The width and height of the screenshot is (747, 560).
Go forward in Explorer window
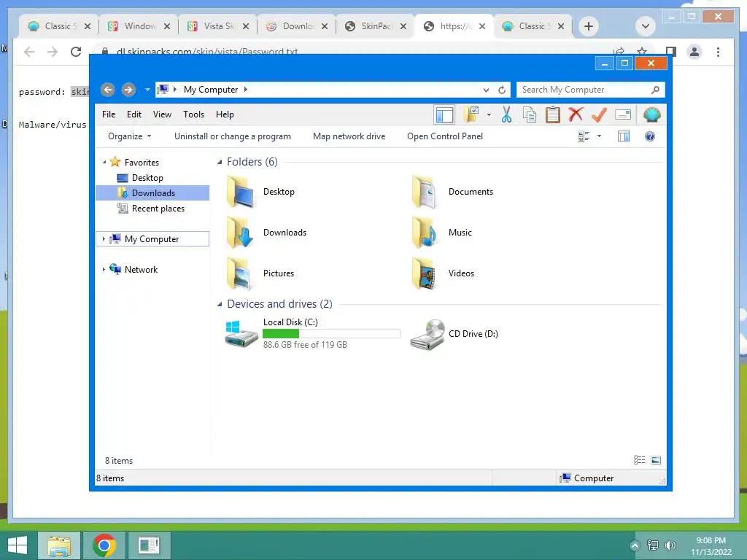(x=128, y=90)
